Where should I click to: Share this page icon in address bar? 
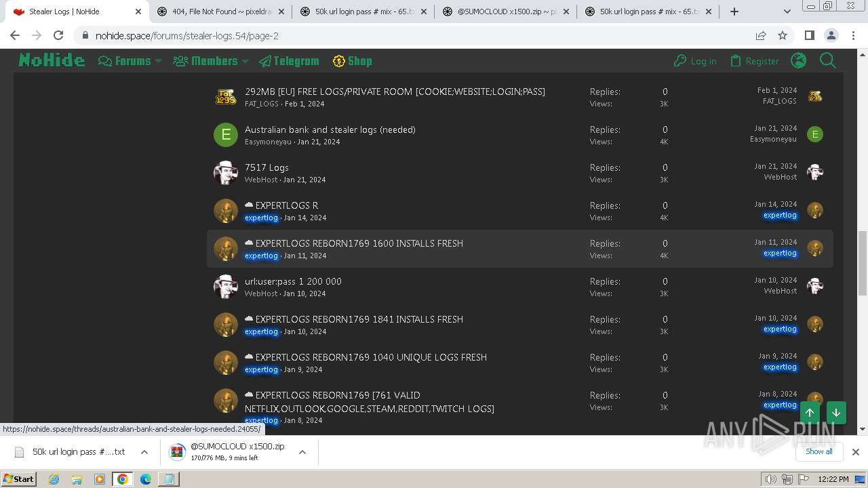pyautogui.click(x=761, y=35)
